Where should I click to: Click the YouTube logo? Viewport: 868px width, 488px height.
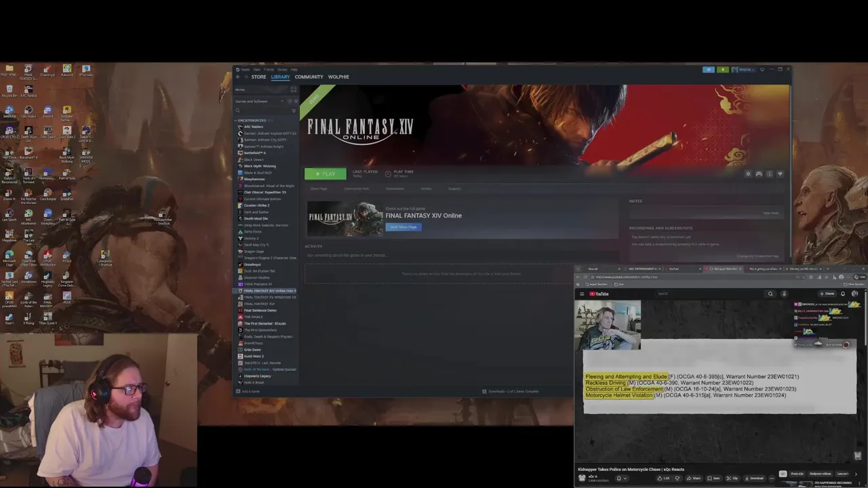click(x=599, y=293)
